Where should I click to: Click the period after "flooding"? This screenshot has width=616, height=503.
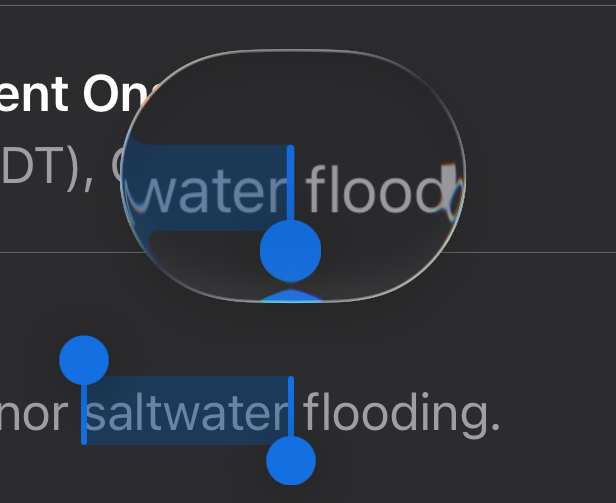coord(494,421)
